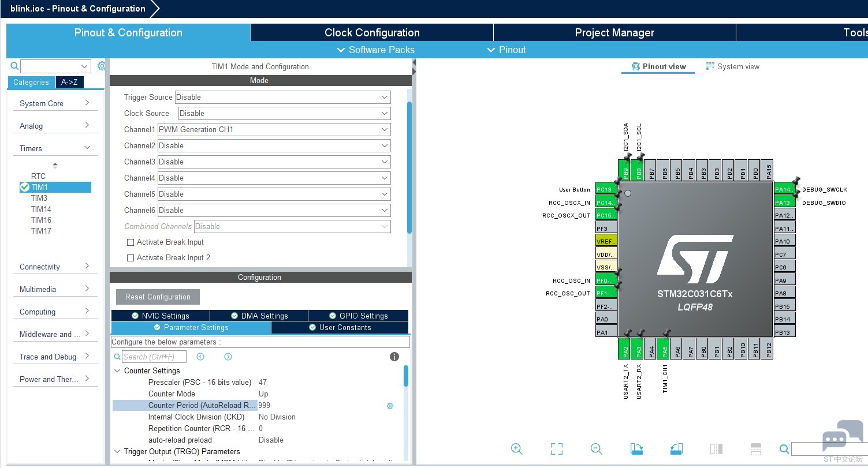Click pin PB15 on the chip
Image resolution: width=868 pixels, height=468 pixels.
785,306
